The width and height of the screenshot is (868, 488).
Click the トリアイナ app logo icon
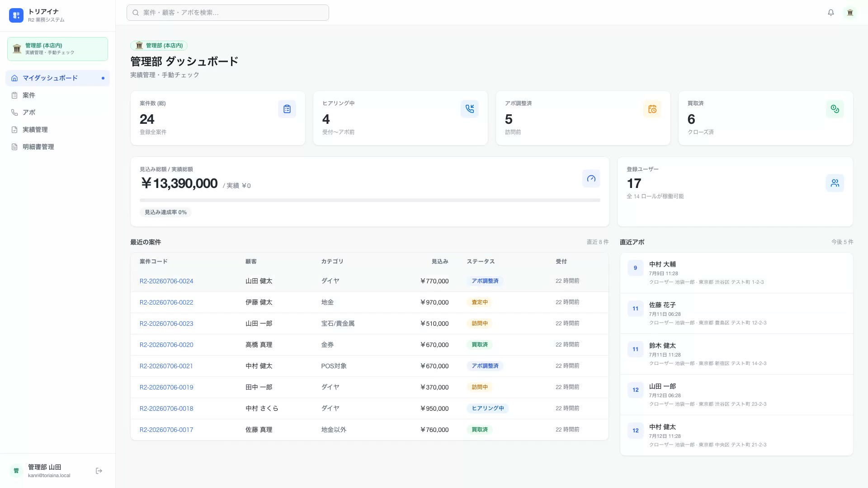pos(16,15)
